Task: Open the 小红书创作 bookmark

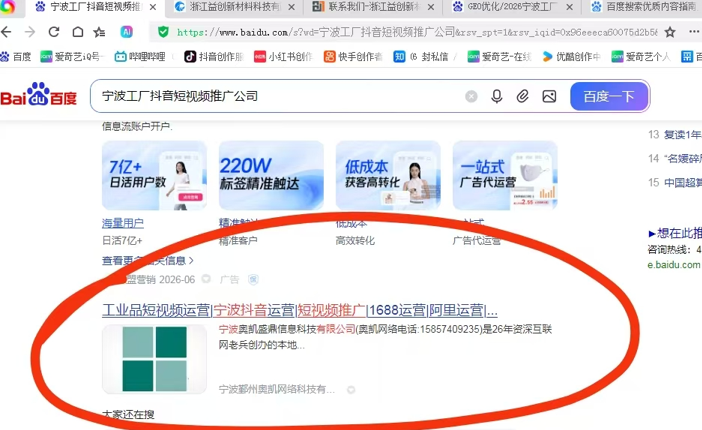Action: (x=283, y=56)
